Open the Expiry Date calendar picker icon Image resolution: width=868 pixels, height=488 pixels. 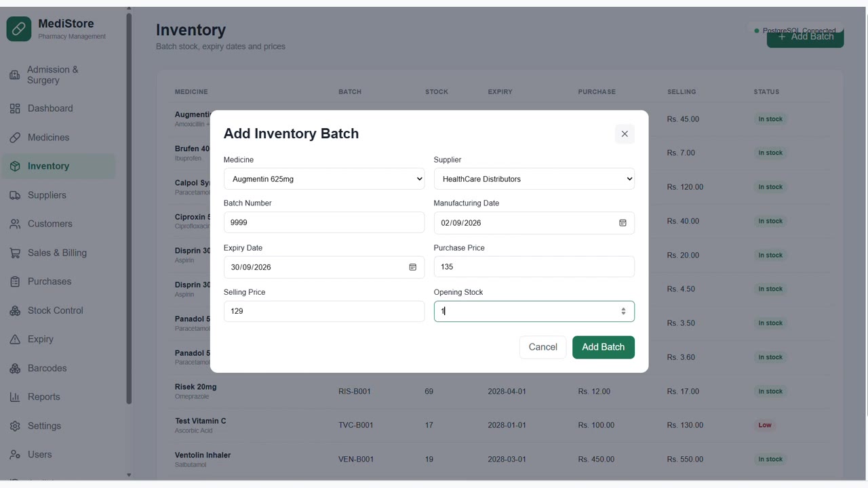point(412,267)
